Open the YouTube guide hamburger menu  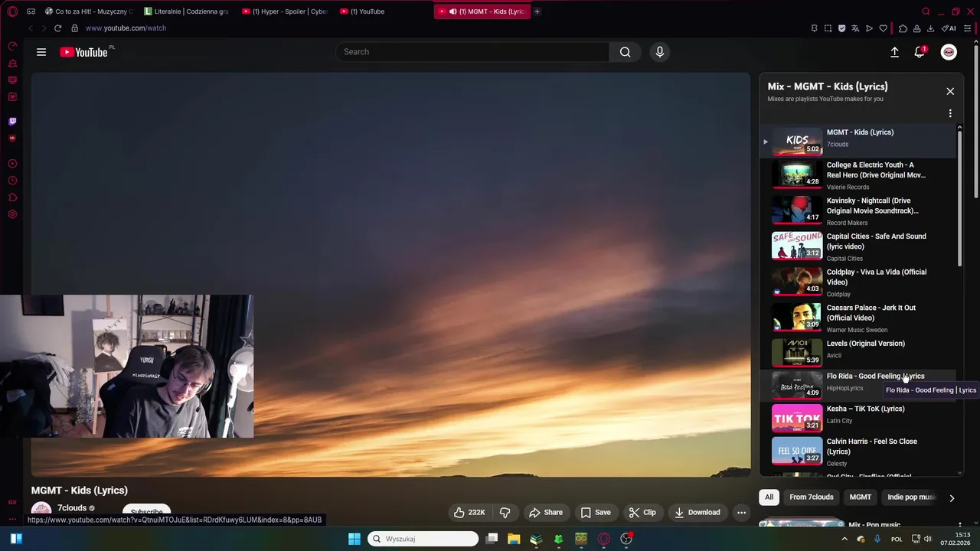(x=41, y=52)
